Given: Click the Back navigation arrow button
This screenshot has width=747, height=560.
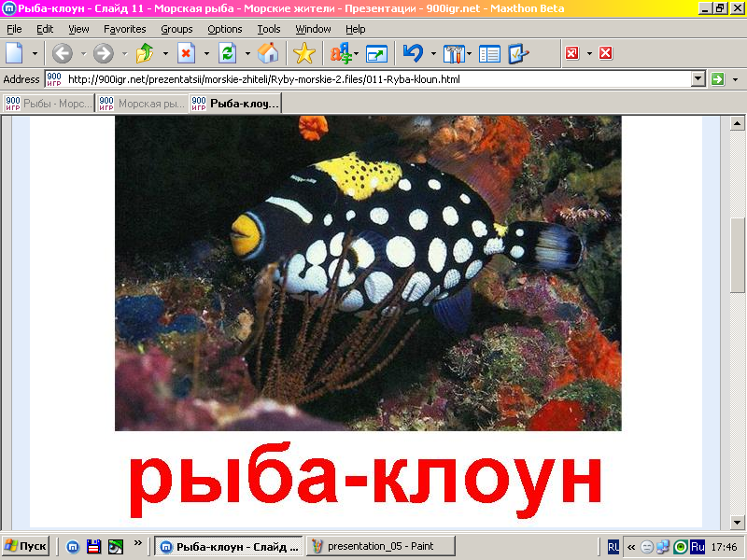Looking at the screenshot, I should [x=62, y=53].
